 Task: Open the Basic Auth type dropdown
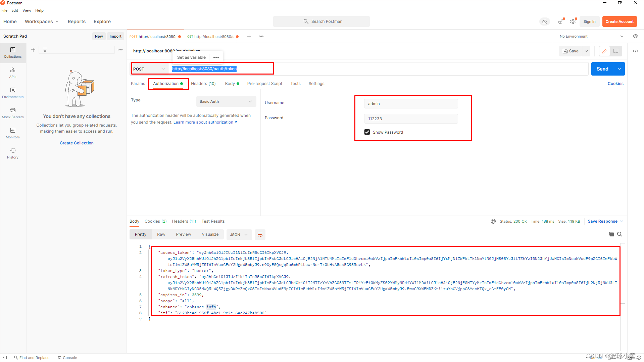click(226, 101)
